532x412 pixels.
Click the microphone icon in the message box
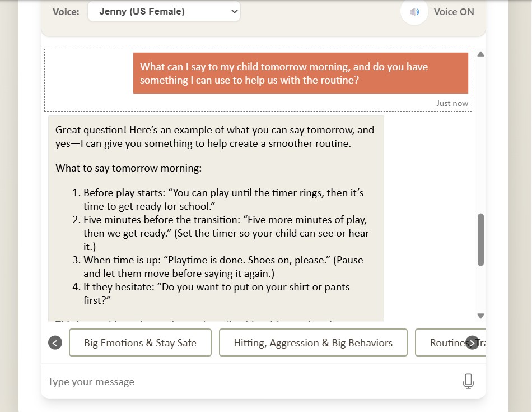point(468,381)
